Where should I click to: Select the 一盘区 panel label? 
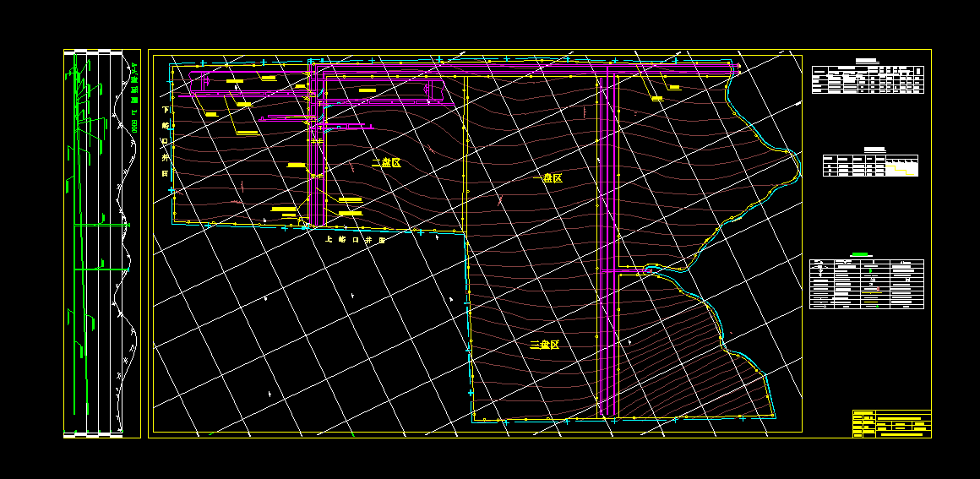(x=549, y=178)
